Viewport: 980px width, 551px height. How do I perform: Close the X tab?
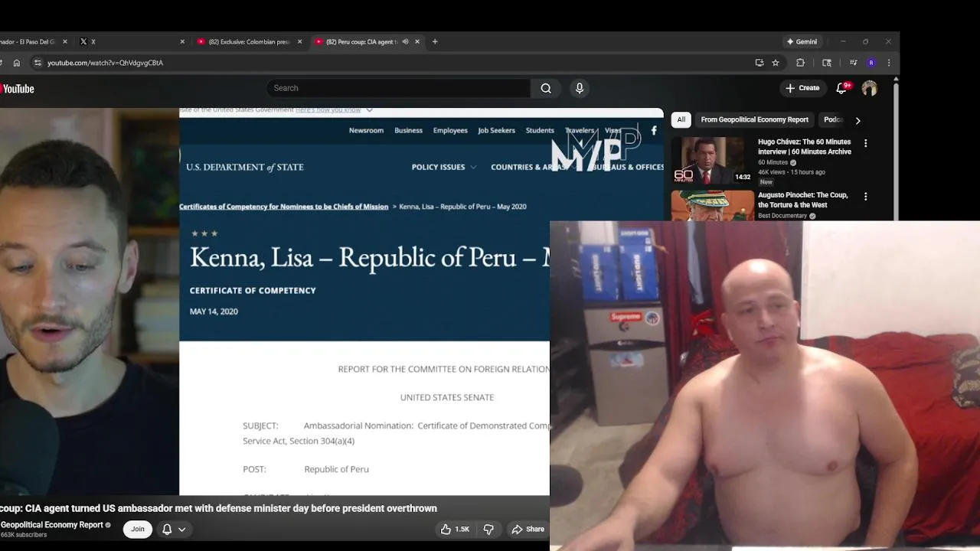pos(182,41)
